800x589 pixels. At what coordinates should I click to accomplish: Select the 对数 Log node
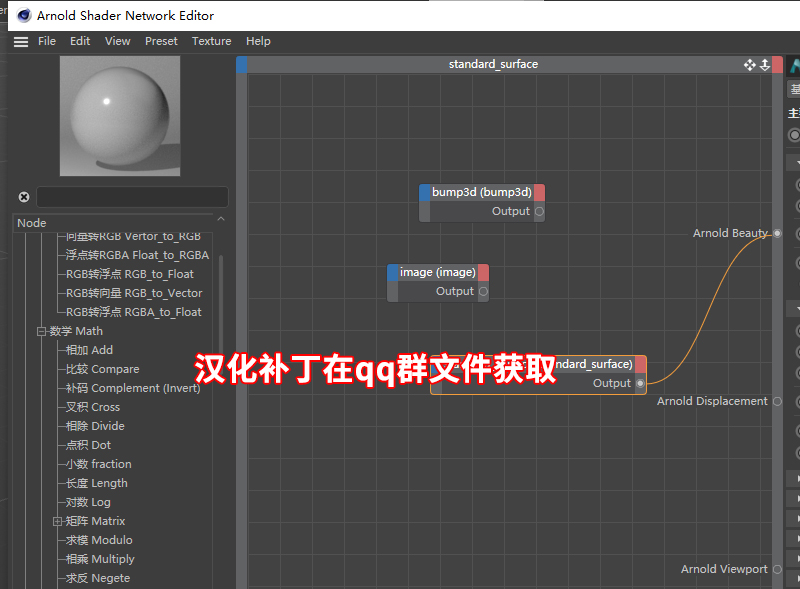(88, 502)
